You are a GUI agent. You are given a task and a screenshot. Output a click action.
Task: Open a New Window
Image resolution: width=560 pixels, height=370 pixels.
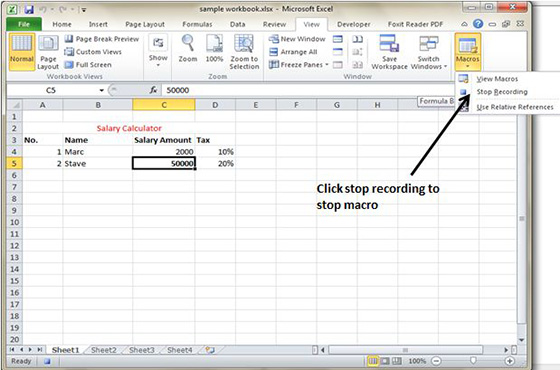coord(297,39)
